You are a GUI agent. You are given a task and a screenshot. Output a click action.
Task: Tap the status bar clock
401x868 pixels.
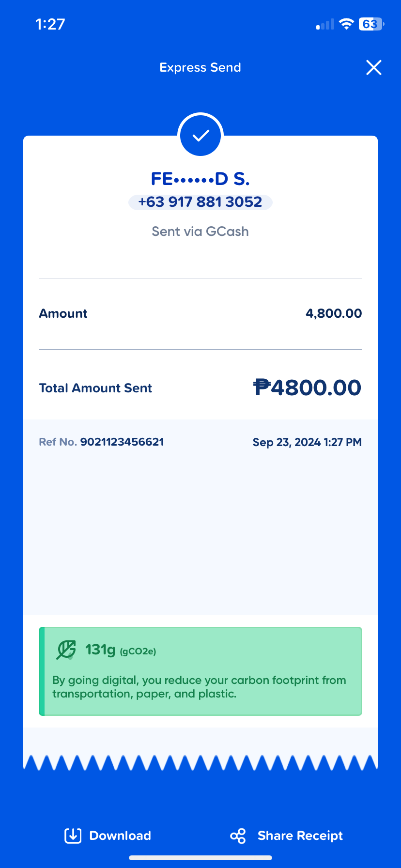(x=50, y=24)
